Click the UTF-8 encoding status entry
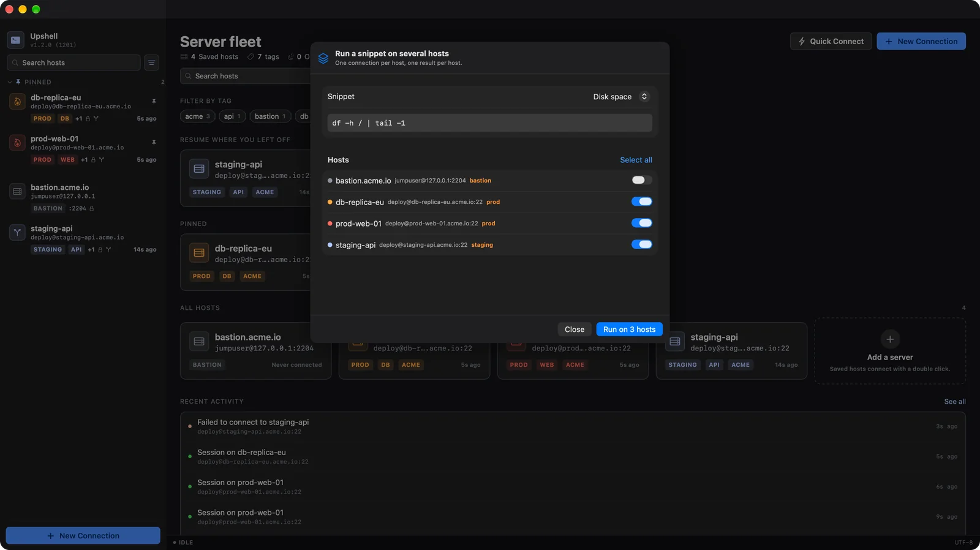 (963, 543)
